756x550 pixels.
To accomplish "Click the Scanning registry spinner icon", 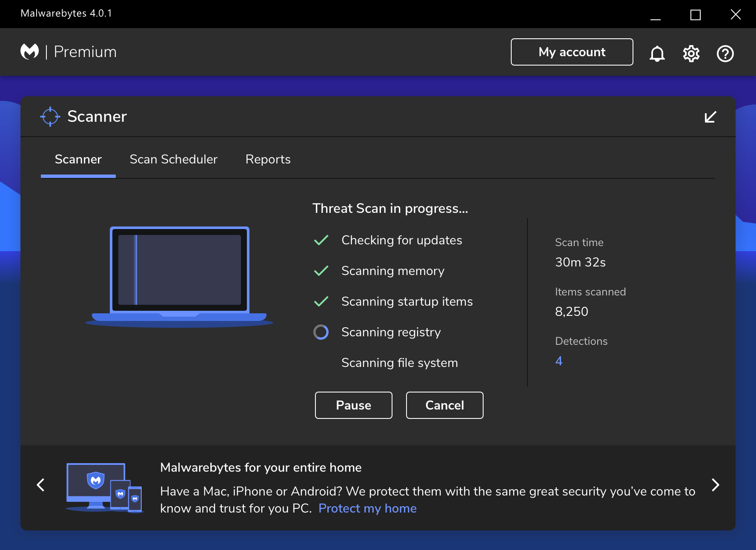I will [321, 332].
